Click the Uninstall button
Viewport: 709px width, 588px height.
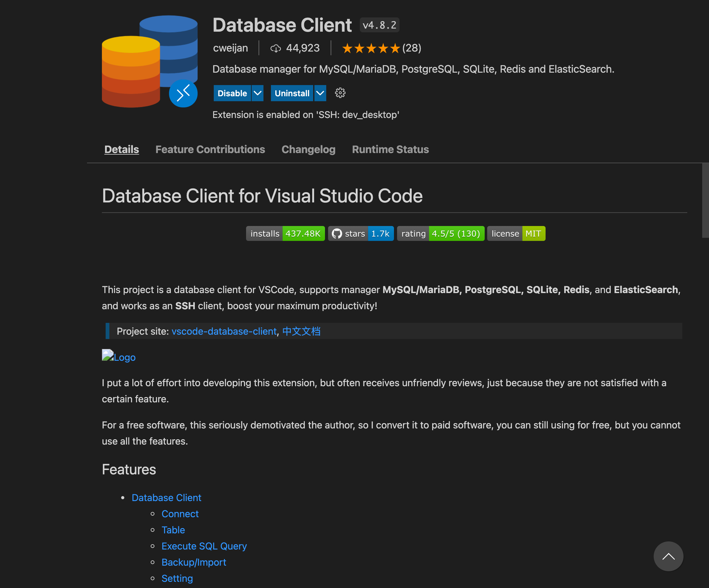[x=292, y=93]
